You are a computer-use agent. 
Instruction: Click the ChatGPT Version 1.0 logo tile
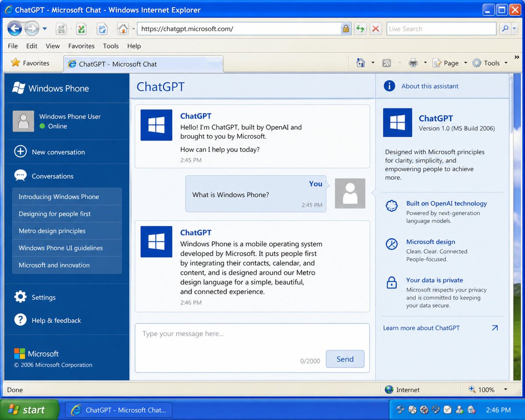click(x=397, y=123)
